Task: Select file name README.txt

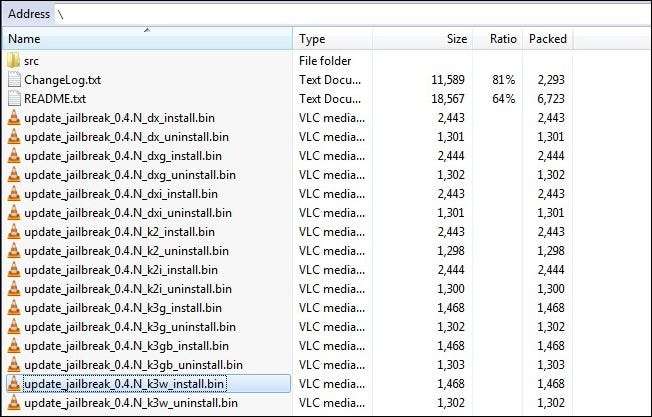Action: [55, 99]
